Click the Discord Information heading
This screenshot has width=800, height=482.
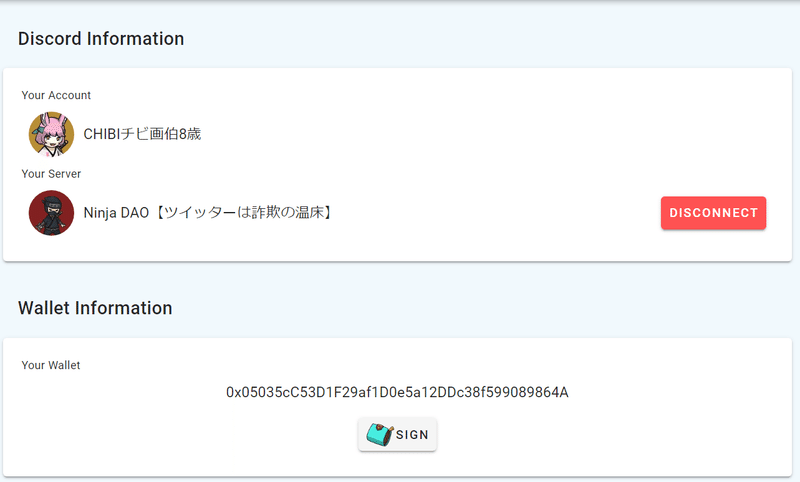pyautogui.click(x=101, y=39)
